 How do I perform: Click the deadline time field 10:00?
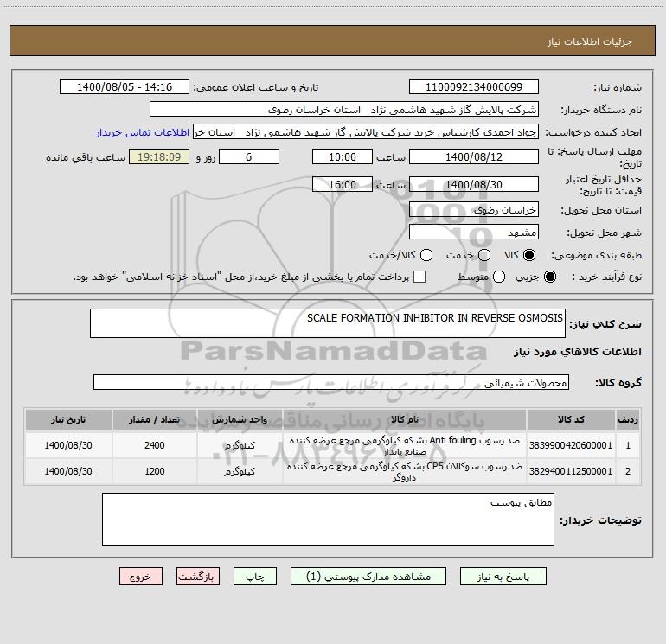[x=343, y=156]
